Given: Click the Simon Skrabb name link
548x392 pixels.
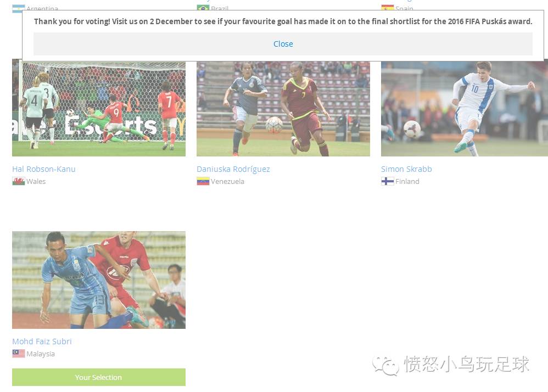Looking at the screenshot, I should click(x=406, y=169).
